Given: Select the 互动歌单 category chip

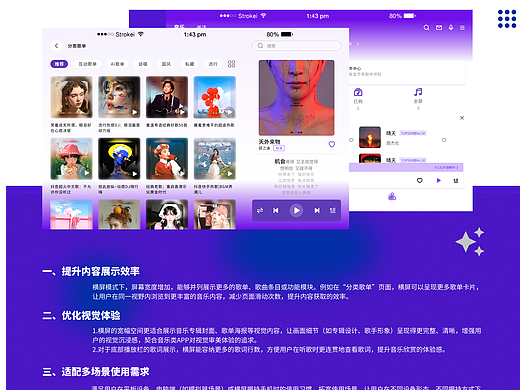Looking at the screenshot, I should (87, 64).
